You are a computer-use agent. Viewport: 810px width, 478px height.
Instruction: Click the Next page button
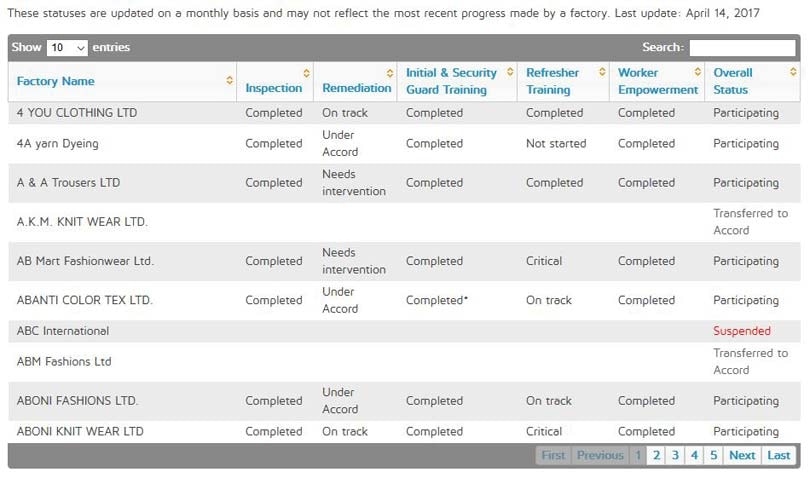[x=742, y=455]
